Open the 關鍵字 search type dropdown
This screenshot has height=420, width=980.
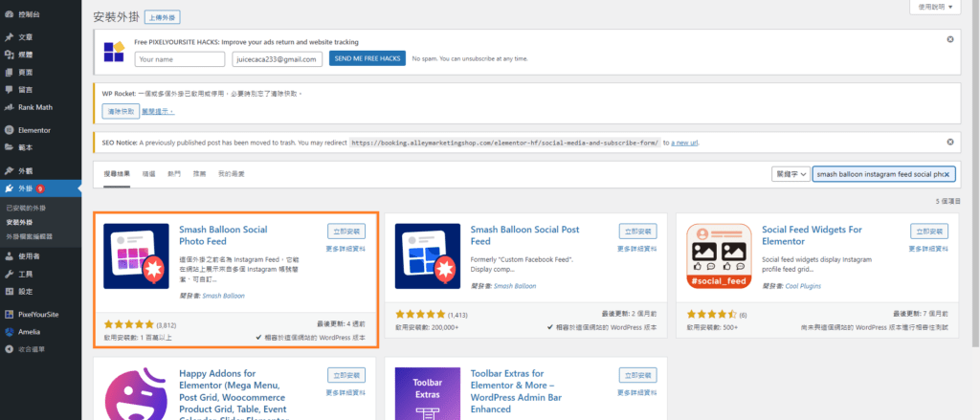click(790, 174)
